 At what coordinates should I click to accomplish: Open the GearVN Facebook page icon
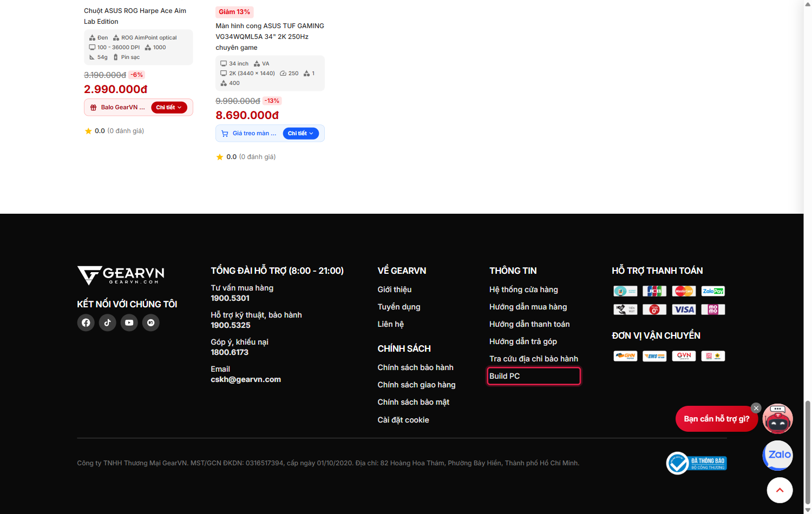pos(86,323)
